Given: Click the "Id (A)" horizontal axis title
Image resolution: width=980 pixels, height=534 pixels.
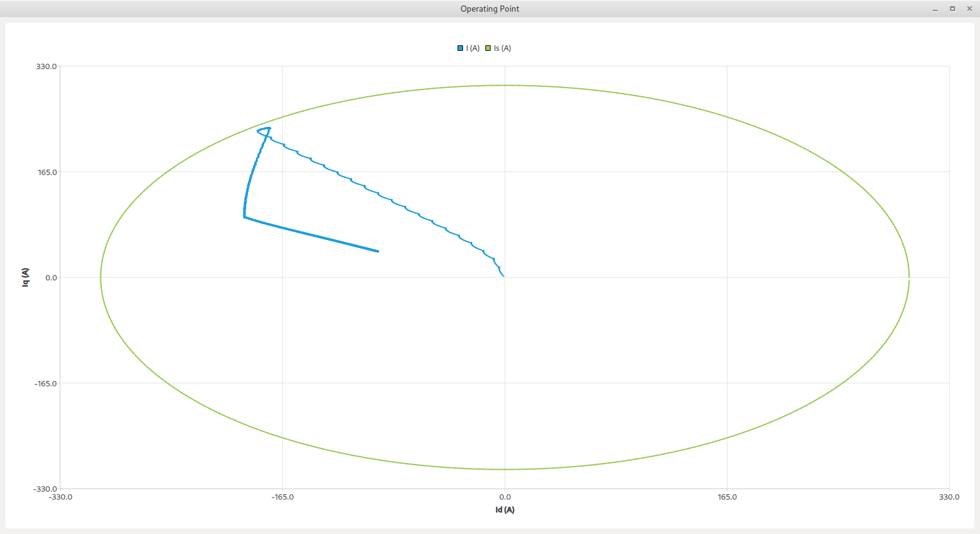Looking at the screenshot, I should click(x=505, y=510).
